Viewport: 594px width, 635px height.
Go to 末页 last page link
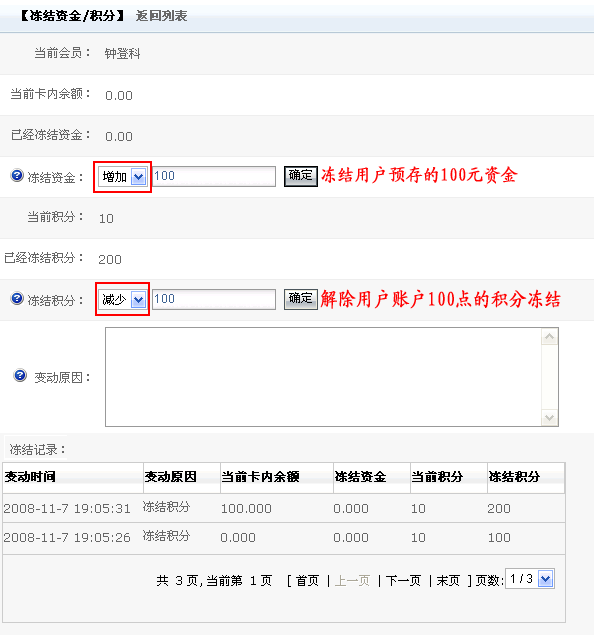click(448, 581)
